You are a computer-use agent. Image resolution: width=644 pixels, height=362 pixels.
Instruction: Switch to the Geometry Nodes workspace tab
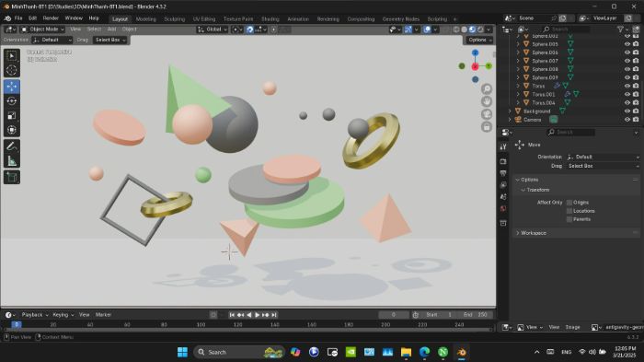[x=401, y=19]
